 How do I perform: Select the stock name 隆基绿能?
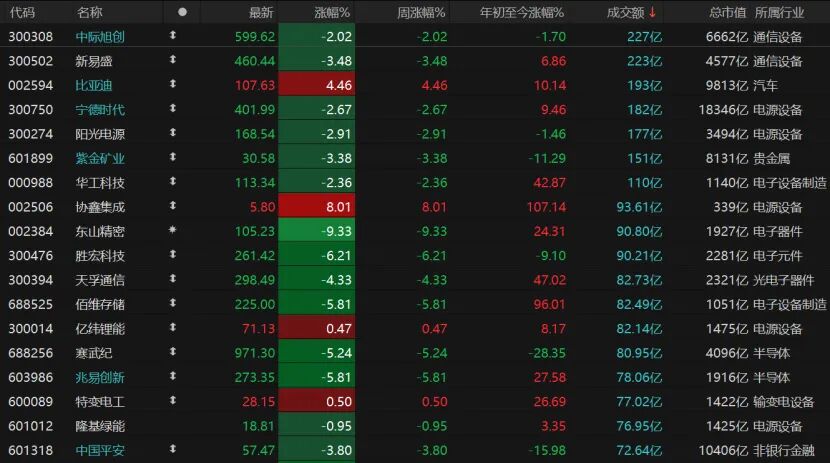[x=100, y=426]
